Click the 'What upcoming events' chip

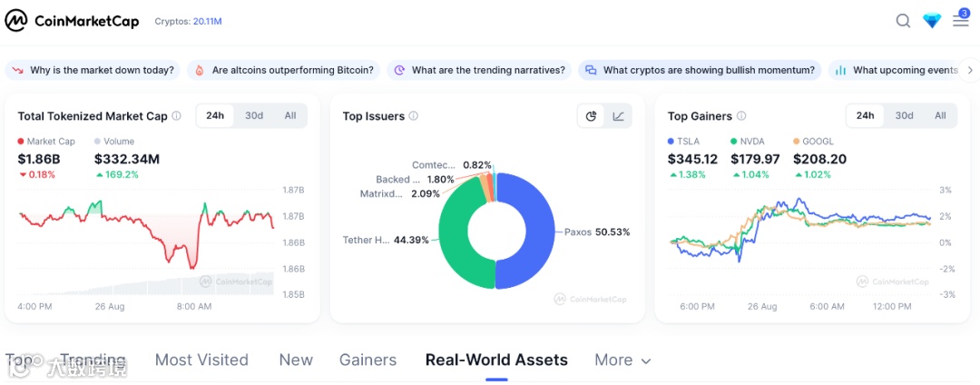(x=895, y=70)
